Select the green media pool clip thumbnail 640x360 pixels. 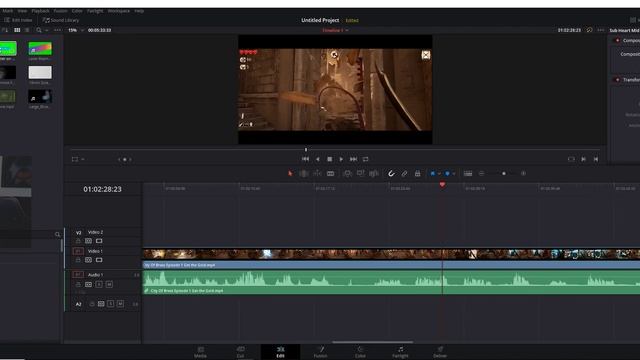(8, 49)
